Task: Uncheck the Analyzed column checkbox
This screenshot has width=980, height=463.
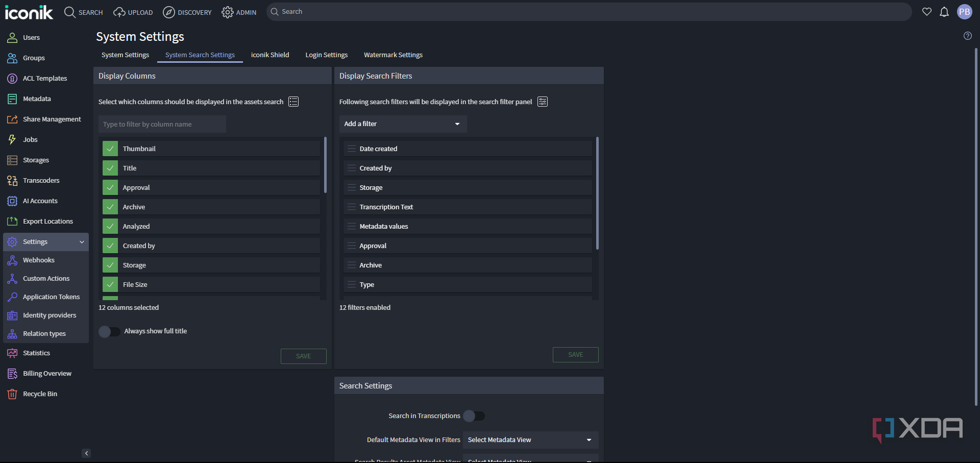Action: click(110, 226)
